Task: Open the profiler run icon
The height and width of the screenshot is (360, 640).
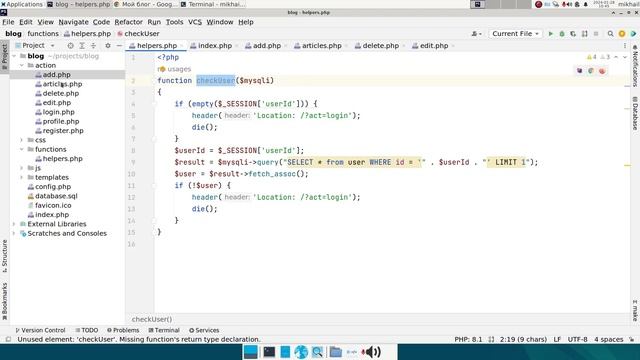Action: tap(584, 34)
